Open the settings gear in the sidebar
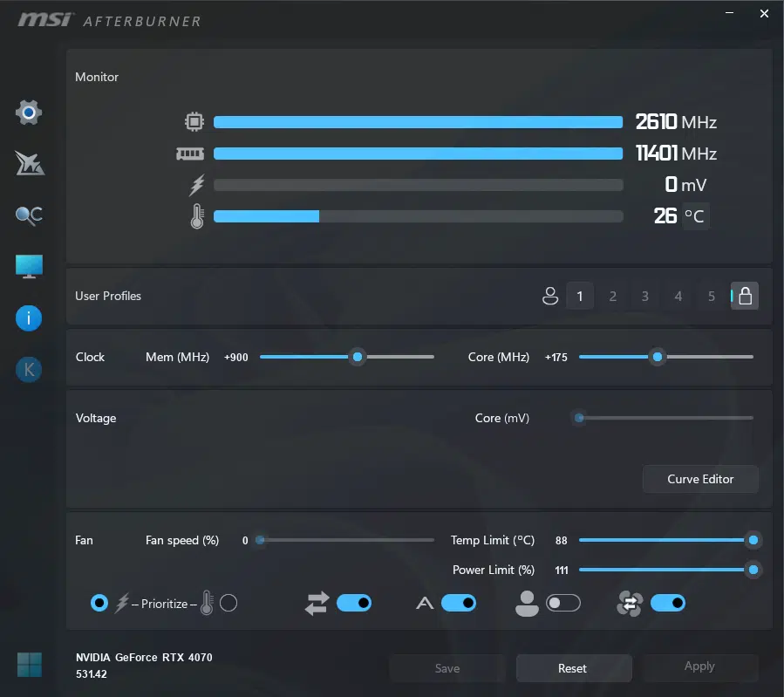This screenshot has width=784, height=697. click(29, 113)
